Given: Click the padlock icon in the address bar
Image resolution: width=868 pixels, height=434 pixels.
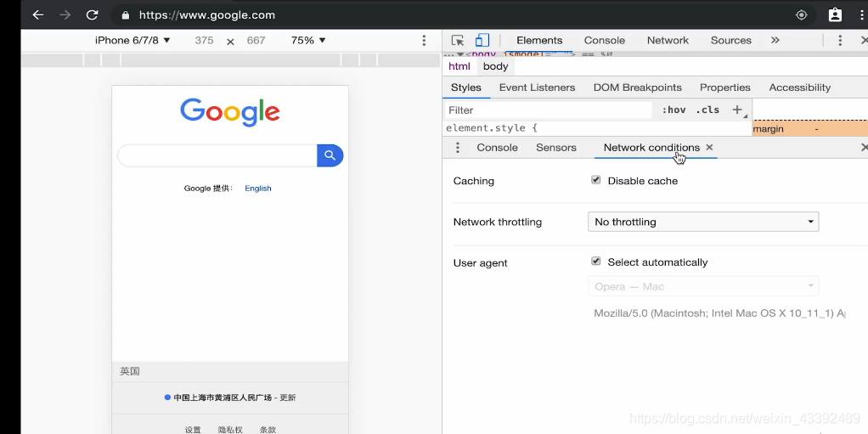Looking at the screenshot, I should pyautogui.click(x=126, y=15).
